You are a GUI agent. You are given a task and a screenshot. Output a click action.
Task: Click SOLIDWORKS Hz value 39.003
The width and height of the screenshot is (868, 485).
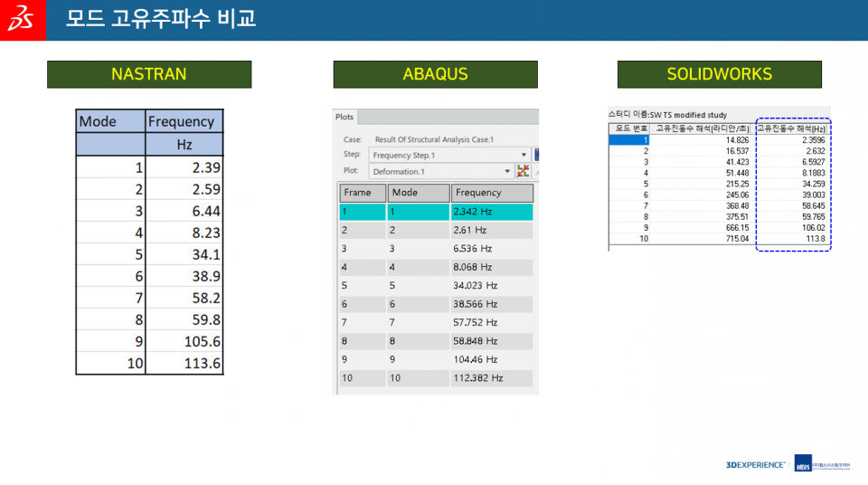[813, 195]
